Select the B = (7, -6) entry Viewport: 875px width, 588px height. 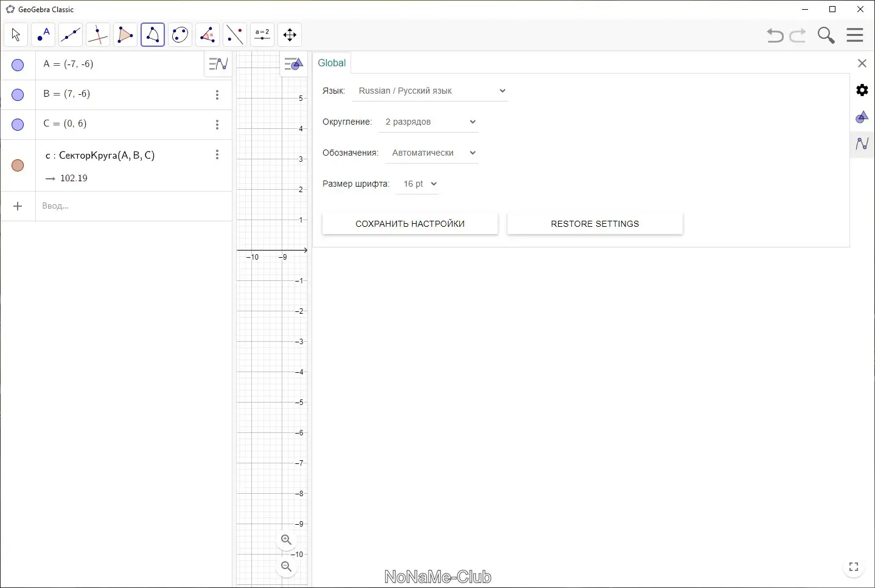point(67,94)
